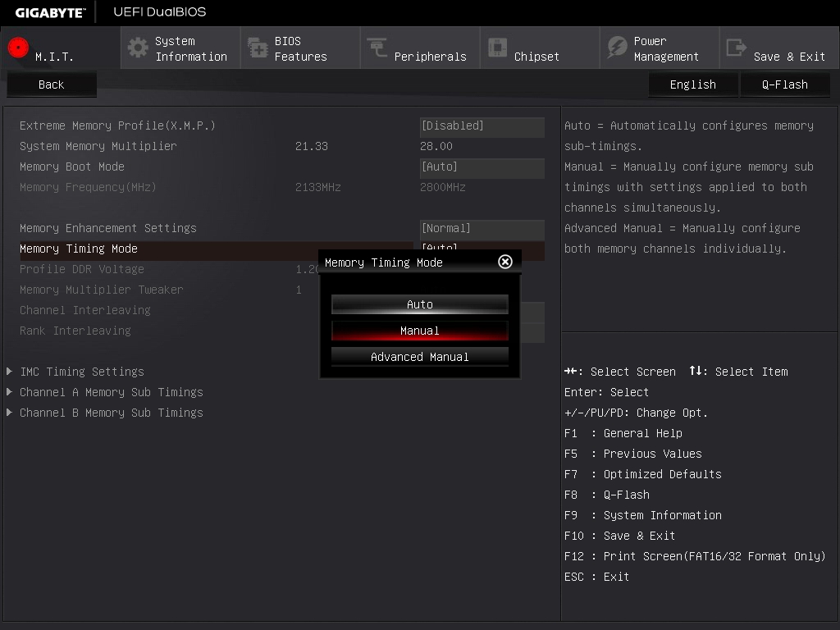
Task: Click the Save & Exit arrow icon
Action: tap(736, 48)
